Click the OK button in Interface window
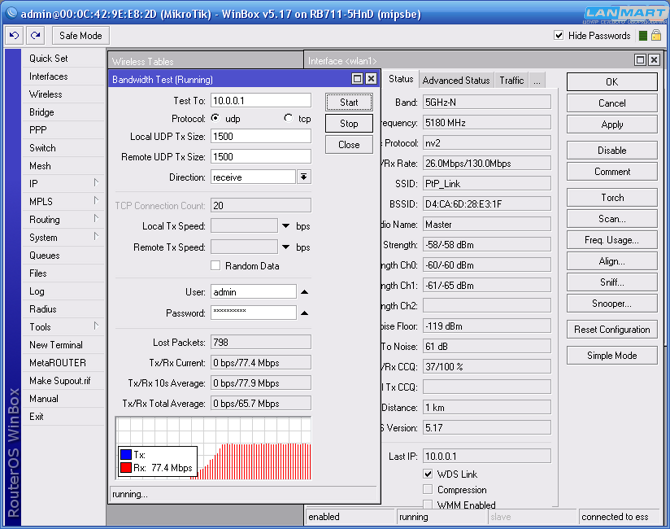 tap(612, 82)
